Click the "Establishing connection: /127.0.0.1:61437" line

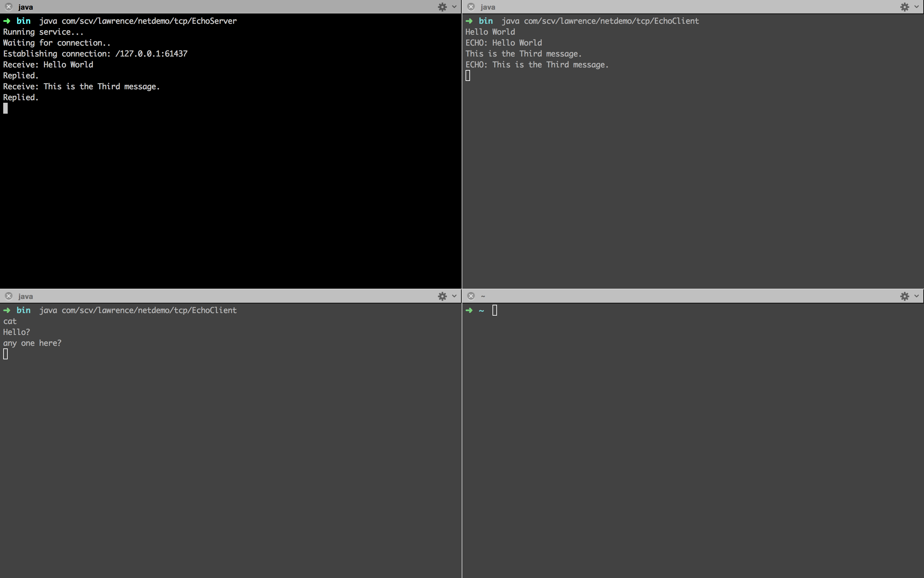96,54
